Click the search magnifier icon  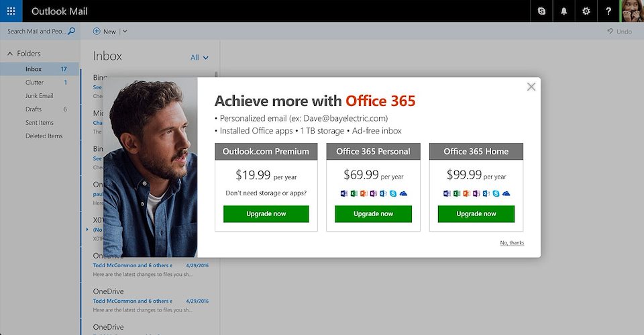pyautogui.click(x=72, y=31)
